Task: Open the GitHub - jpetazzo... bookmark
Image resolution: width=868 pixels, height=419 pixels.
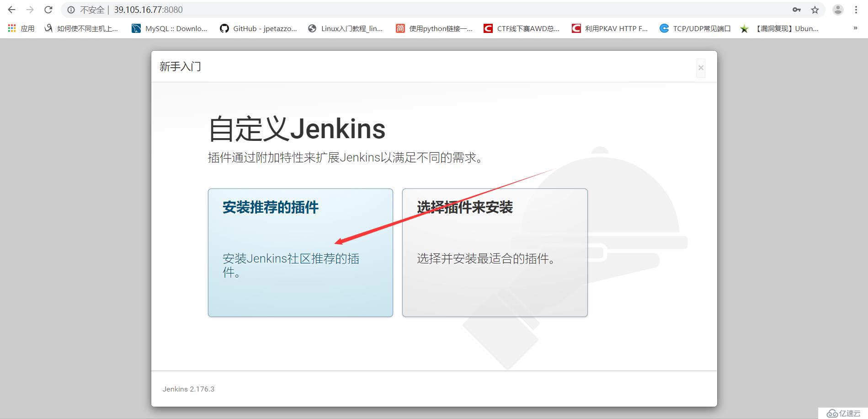Action: 258,28
